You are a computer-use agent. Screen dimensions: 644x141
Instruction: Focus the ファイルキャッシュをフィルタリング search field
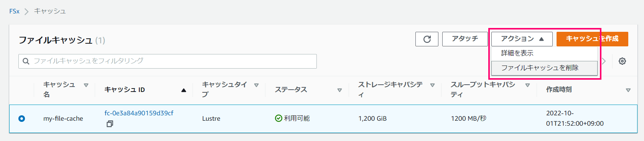click(x=168, y=61)
